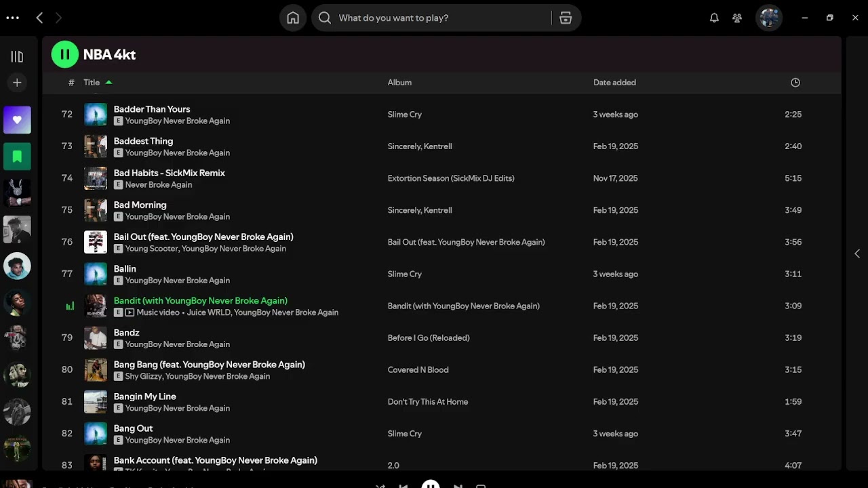The image size is (868, 488).
Task: Open the Friend Activity icon
Action: [737, 18]
